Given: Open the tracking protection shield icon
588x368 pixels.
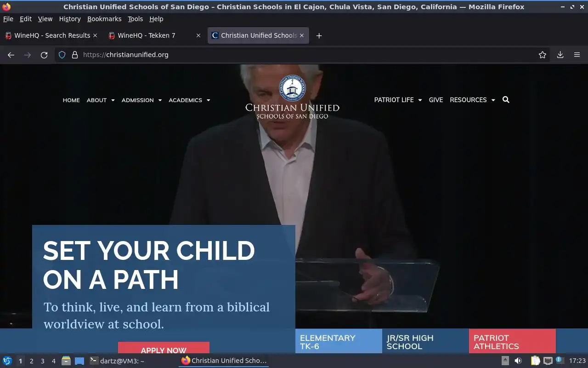Looking at the screenshot, I should [x=62, y=55].
